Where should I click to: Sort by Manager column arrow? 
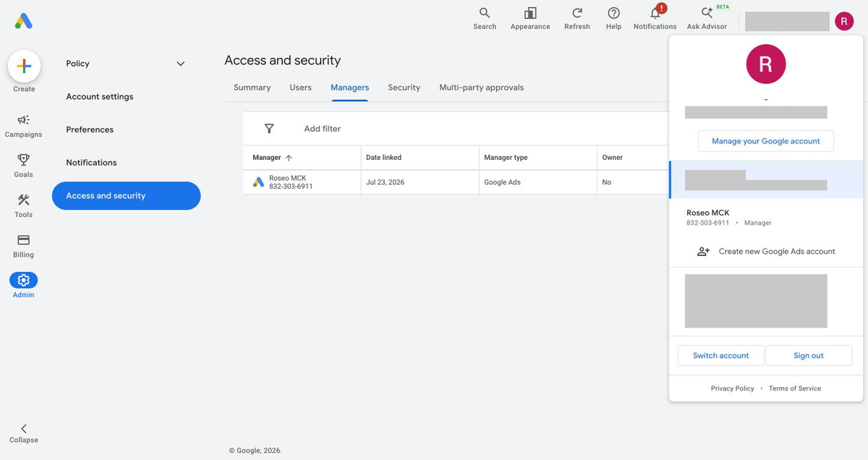pos(289,158)
